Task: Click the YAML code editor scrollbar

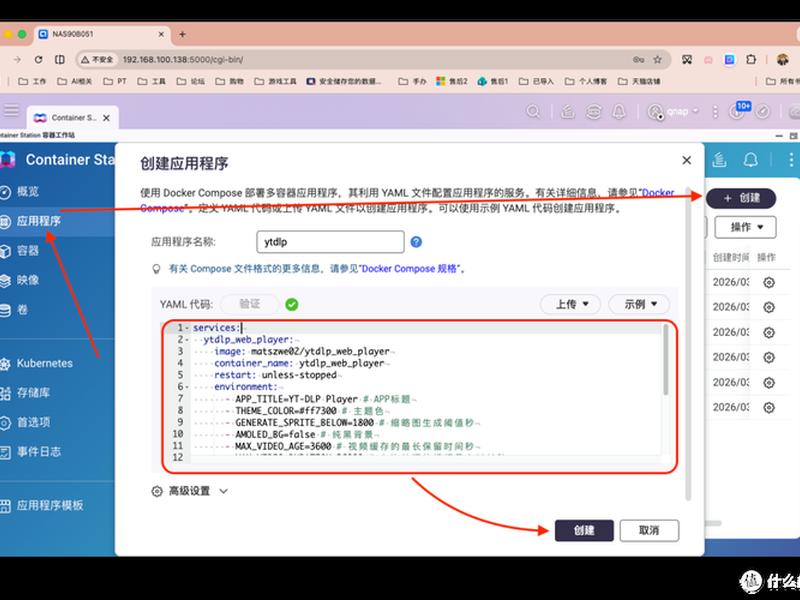Action: pos(665,360)
